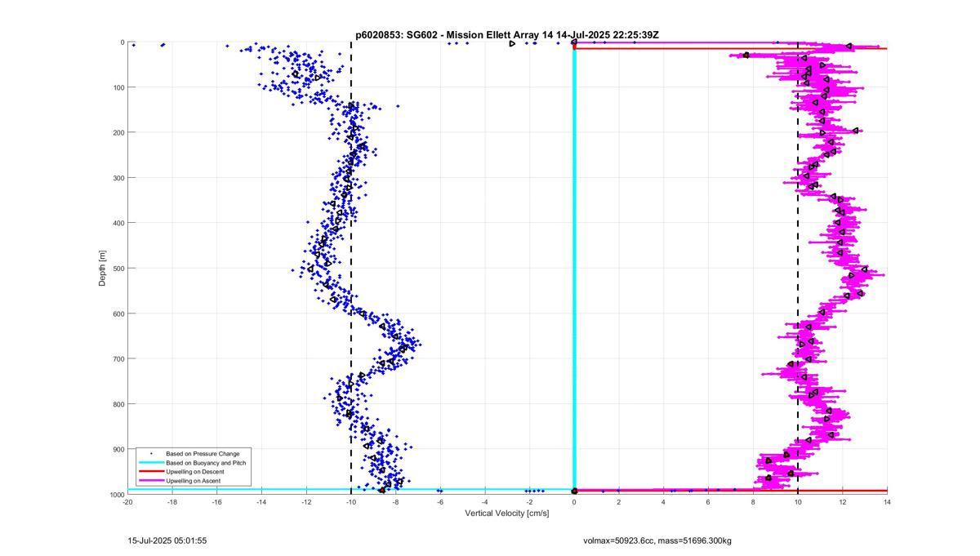Image resolution: width=980 pixels, height=556 pixels.
Task: Click the x-axis tick label '14'
Action: click(887, 502)
